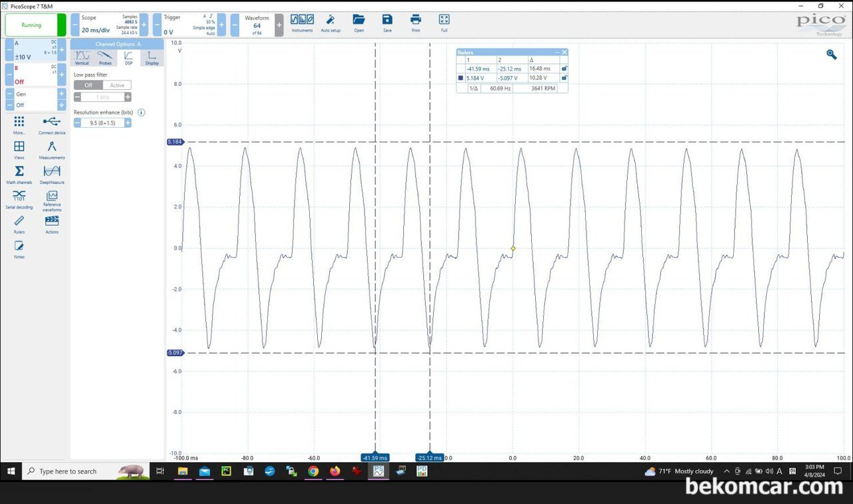The image size is (853, 504).
Task: Open Firefox from the taskbar
Action: pos(335,471)
